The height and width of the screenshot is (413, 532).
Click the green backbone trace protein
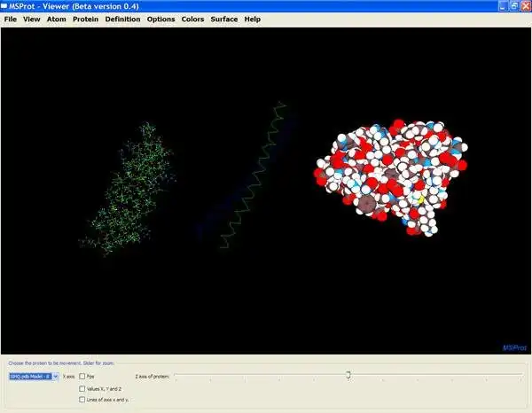point(253,175)
